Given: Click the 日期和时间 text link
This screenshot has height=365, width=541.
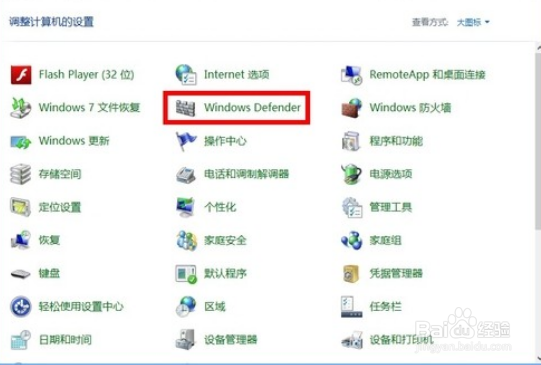Looking at the screenshot, I should [x=65, y=340].
